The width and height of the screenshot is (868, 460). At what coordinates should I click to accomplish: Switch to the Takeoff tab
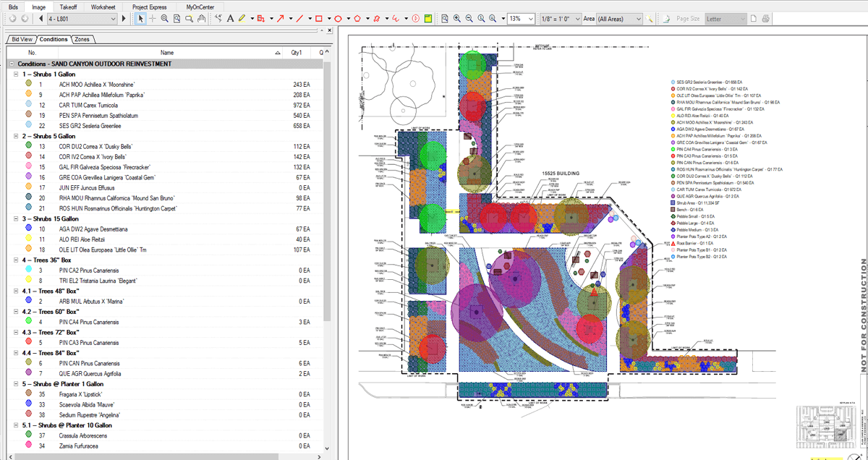68,6
